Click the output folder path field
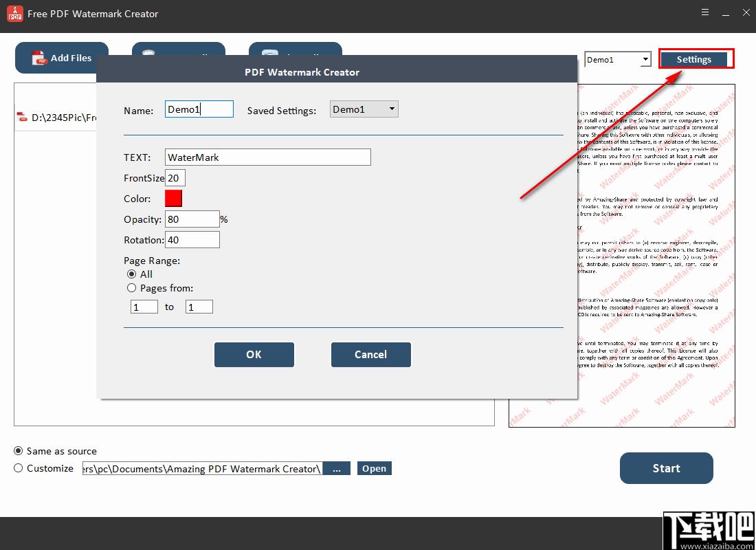Viewport: 756px width, 550px height. [202, 468]
